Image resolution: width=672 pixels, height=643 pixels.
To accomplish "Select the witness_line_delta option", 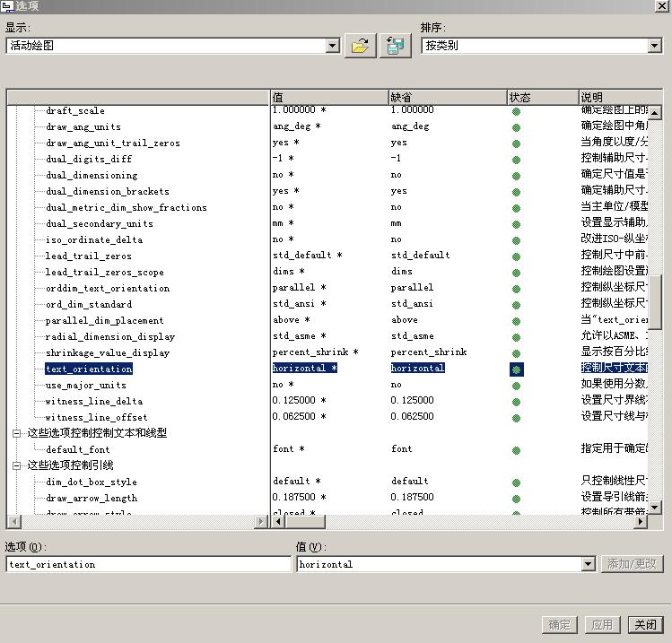I will click(94, 402).
